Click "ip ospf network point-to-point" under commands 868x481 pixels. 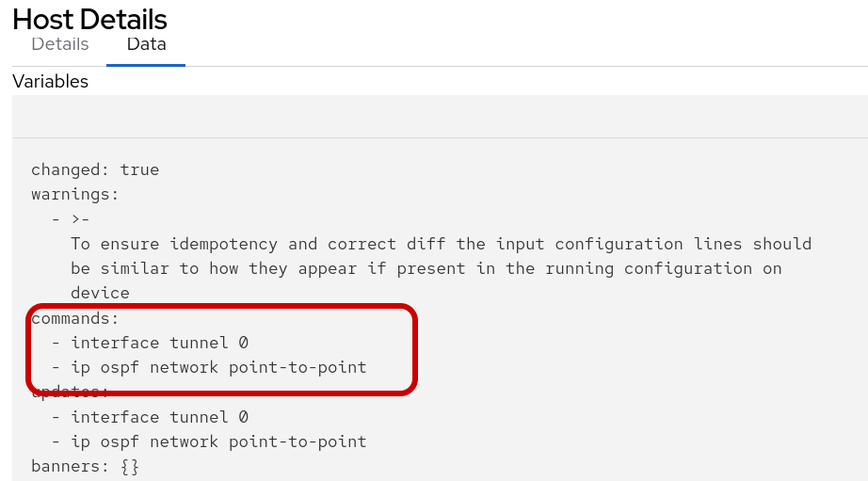tap(218, 367)
